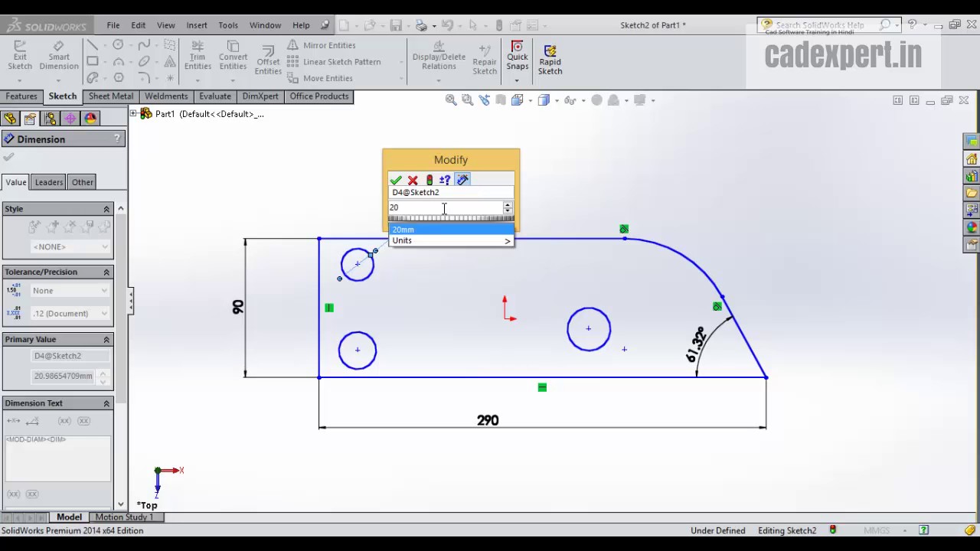
Task: Collapse the Tolerance/Precision section
Action: tap(106, 272)
